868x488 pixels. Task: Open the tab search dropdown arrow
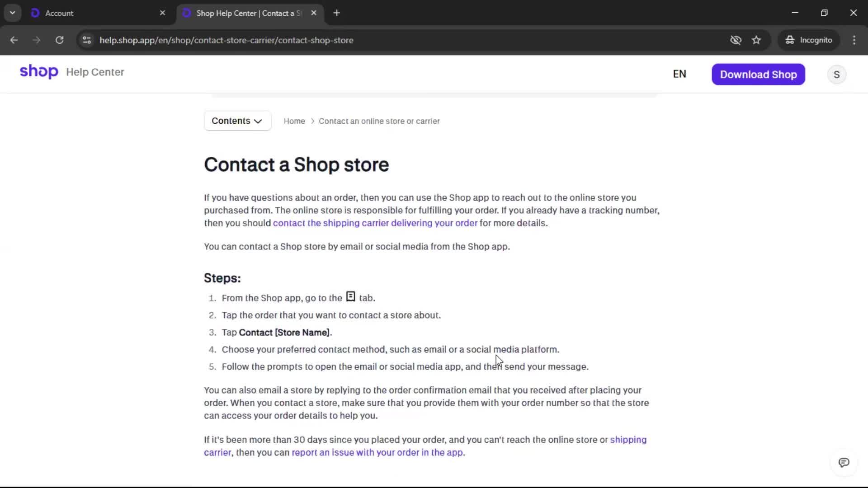click(12, 13)
